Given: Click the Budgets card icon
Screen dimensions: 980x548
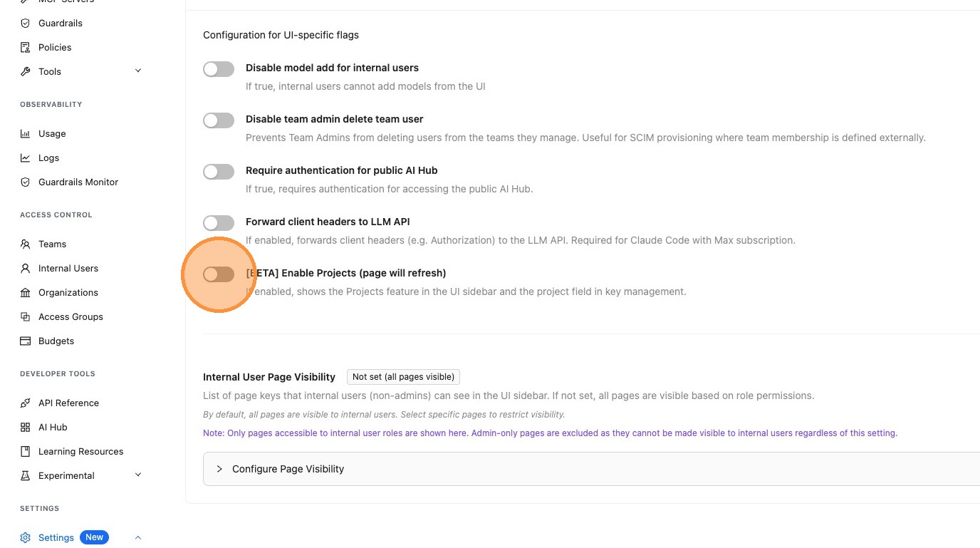Looking at the screenshot, I should click(x=26, y=341).
